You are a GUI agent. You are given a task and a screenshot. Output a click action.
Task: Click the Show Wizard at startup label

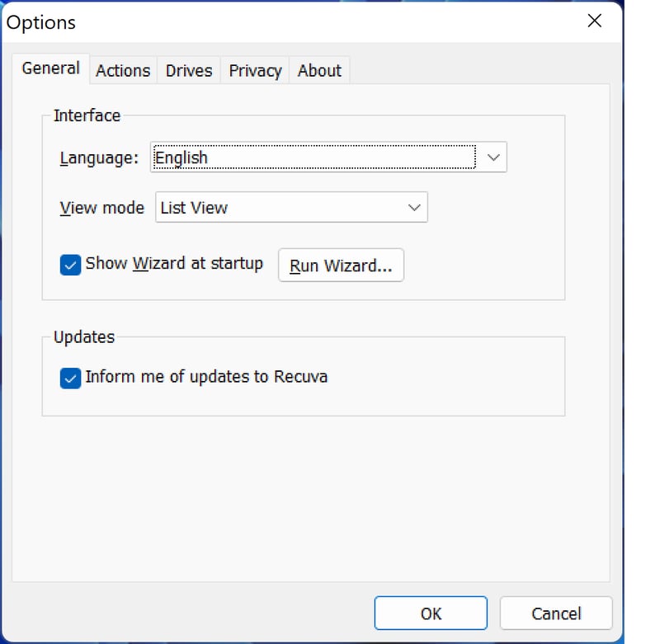tap(174, 264)
